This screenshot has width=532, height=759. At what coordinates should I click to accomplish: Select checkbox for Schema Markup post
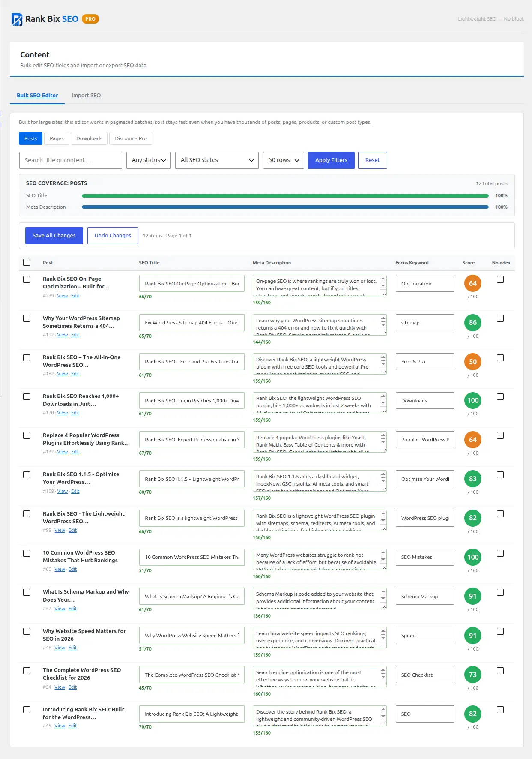pos(27,592)
